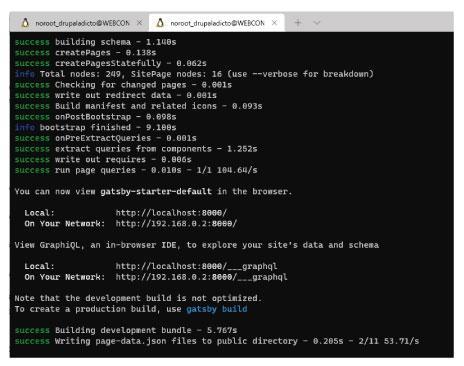Viewport: 464px width, 366px height.
Task: Click the 'createPagesStatefully - 0.062s' line
Action: coord(110,63)
